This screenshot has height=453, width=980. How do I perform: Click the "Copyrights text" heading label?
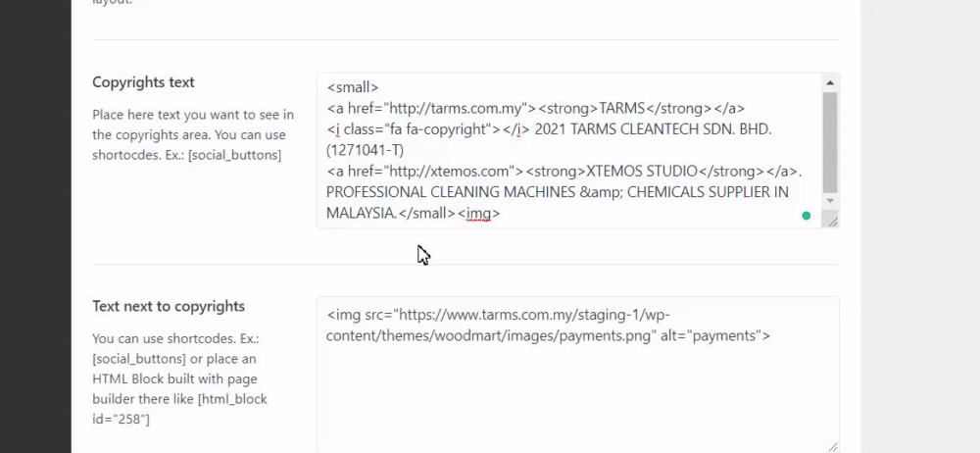point(143,82)
